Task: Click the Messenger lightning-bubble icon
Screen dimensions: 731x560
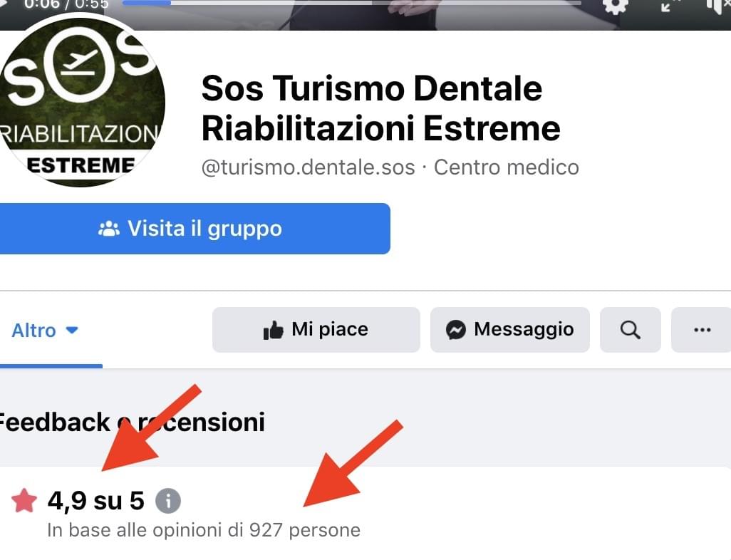Action: tap(455, 330)
